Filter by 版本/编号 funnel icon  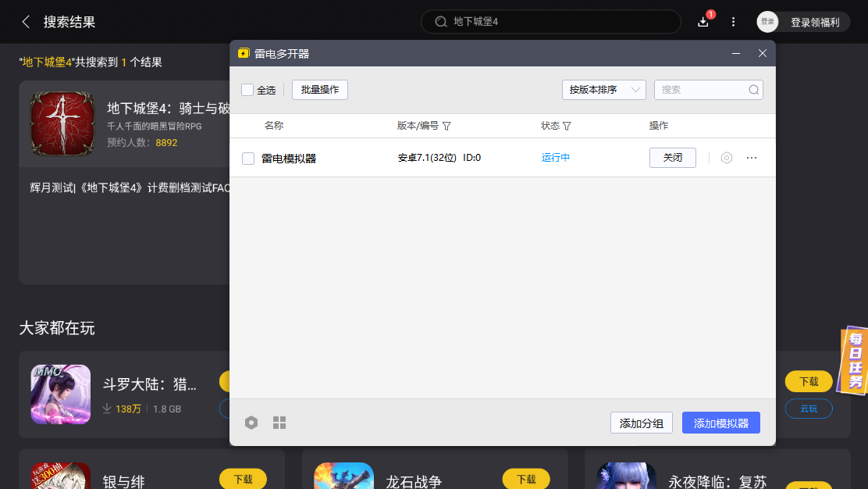(x=446, y=127)
